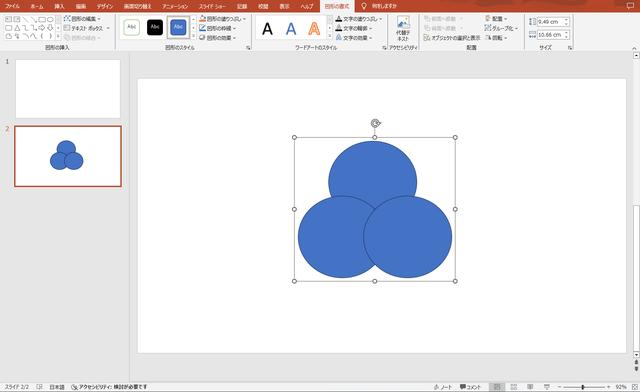This screenshot has height=392, width=640.
Task: Open テキスト ボックス (Text Box) dropdown
Action: [x=87, y=28]
